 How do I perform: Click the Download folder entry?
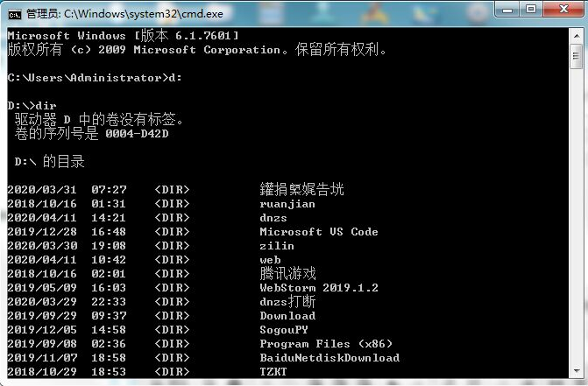tap(287, 316)
